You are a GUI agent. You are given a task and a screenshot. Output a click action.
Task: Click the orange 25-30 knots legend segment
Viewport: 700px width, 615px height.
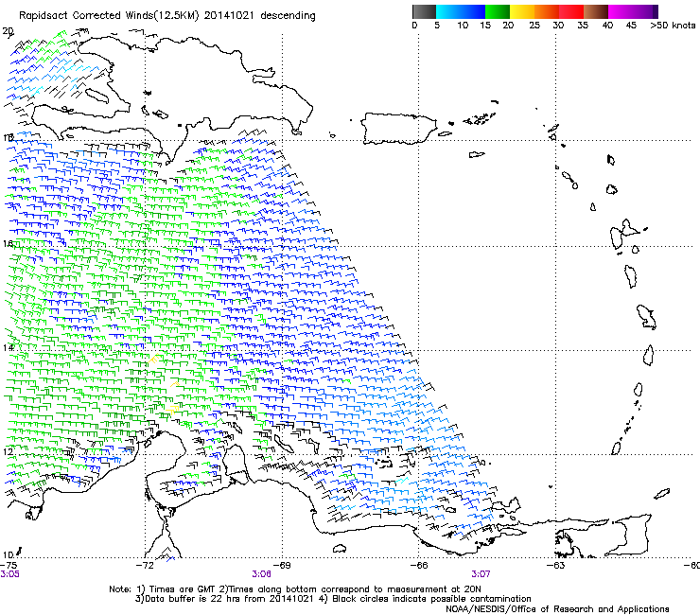click(x=547, y=11)
